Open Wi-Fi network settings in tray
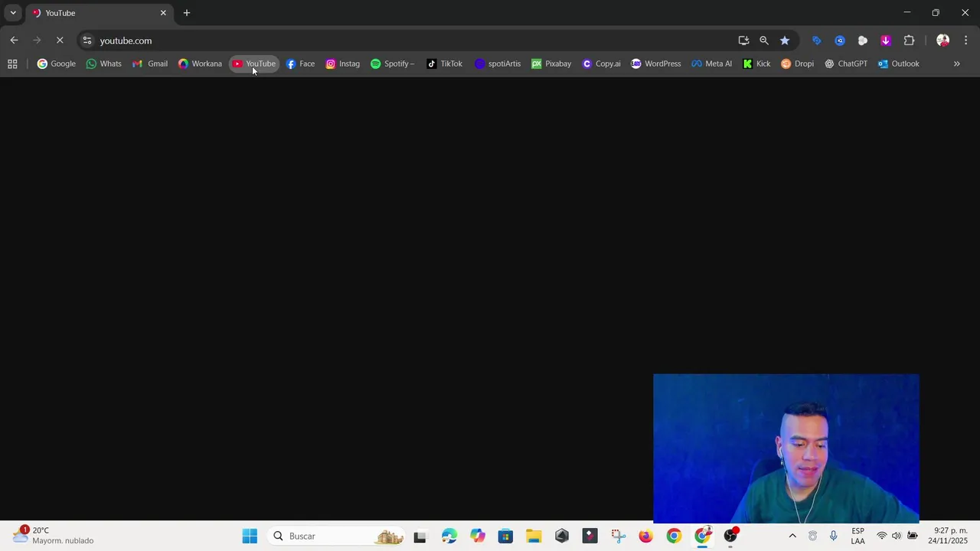The height and width of the screenshot is (551, 980). coord(882,536)
